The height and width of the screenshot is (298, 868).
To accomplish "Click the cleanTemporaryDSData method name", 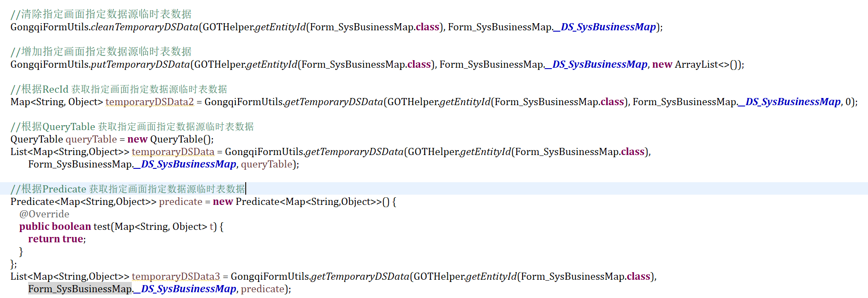I will tap(145, 27).
